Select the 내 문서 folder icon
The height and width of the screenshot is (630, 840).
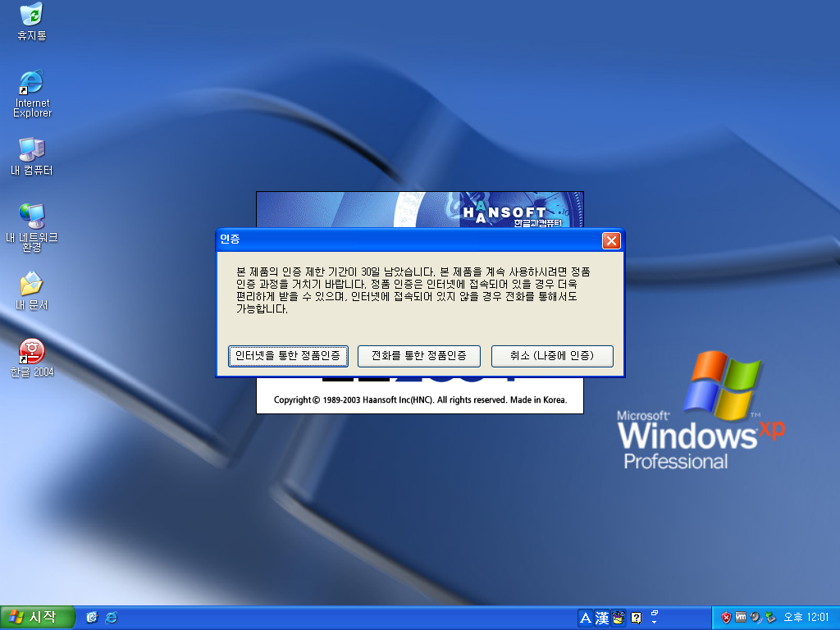click(x=32, y=291)
